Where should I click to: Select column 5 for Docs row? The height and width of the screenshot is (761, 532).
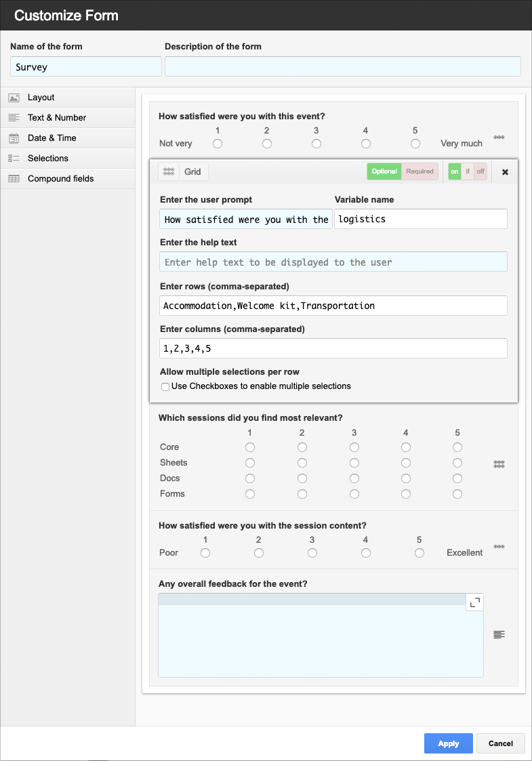[457, 478]
